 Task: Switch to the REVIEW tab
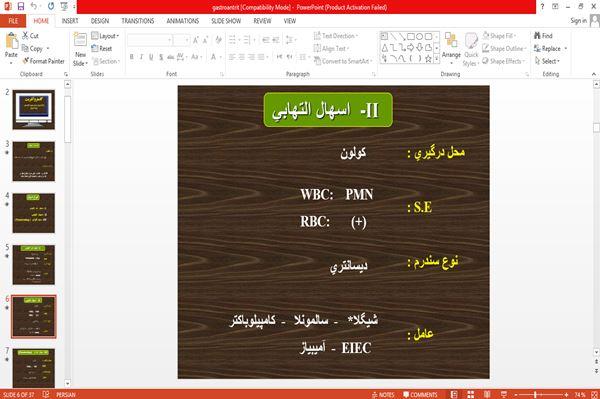[262, 21]
